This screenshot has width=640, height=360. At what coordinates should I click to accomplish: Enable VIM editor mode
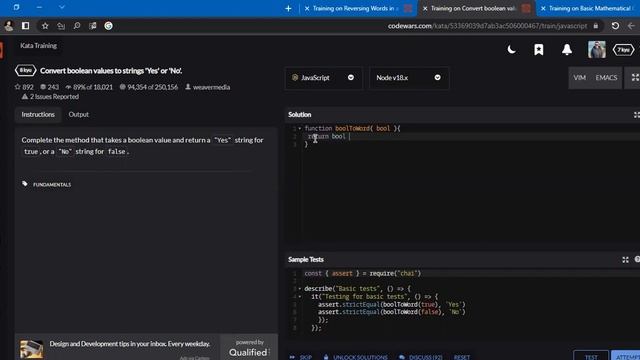point(579,78)
